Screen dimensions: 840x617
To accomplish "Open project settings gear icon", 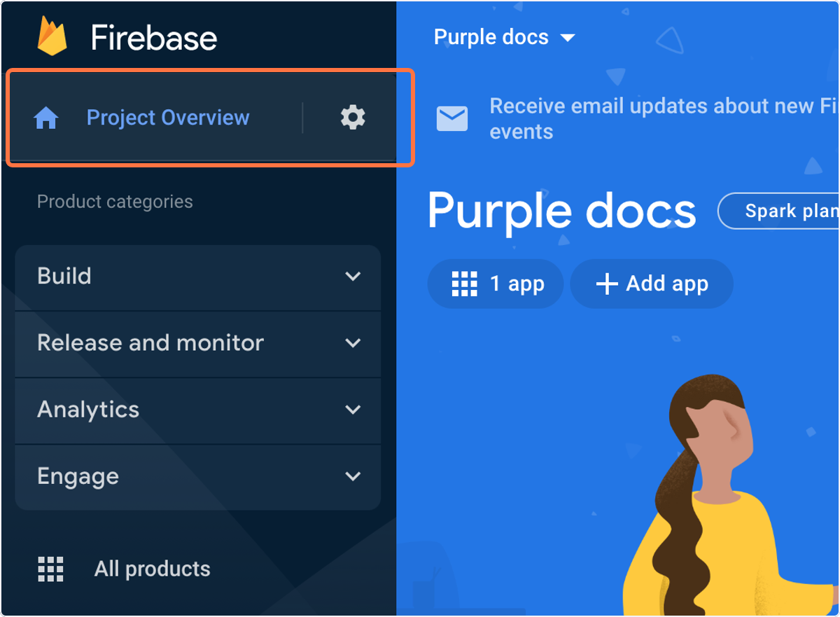I will [353, 117].
